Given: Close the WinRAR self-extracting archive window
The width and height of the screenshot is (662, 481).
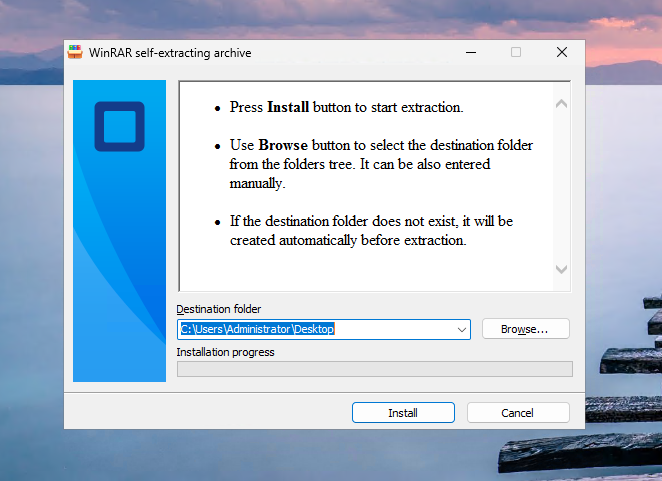Looking at the screenshot, I should (x=562, y=52).
